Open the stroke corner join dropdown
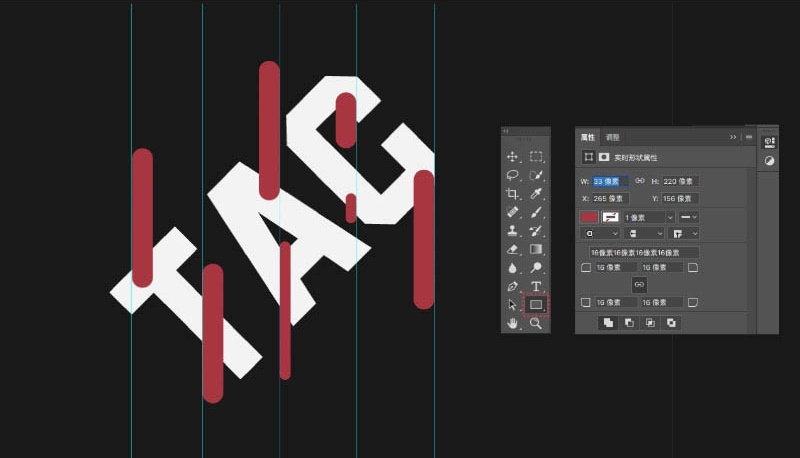 tap(684, 234)
